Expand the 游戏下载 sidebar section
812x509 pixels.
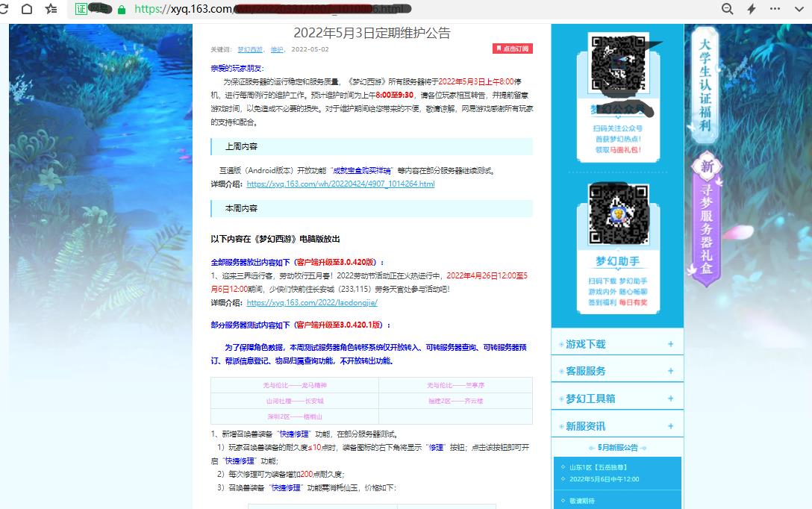click(617, 344)
